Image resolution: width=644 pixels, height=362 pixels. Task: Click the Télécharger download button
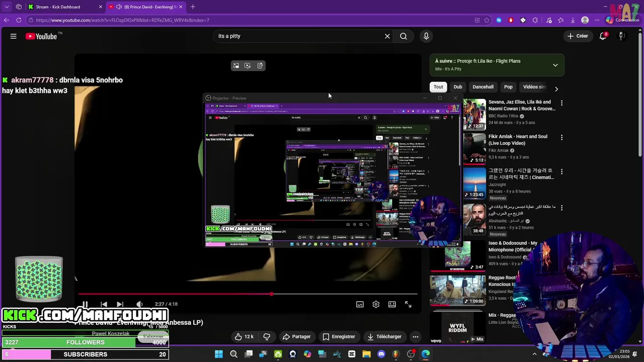click(x=384, y=337)
